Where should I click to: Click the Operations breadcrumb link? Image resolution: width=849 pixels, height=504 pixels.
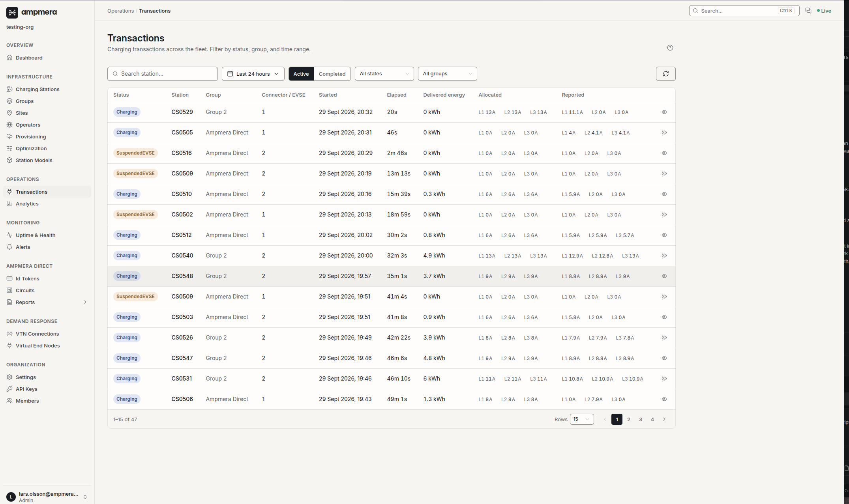point(120,11)
